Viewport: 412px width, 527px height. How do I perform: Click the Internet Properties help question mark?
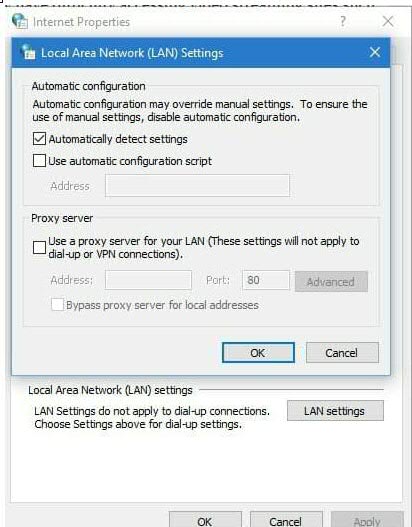(342, 22)
